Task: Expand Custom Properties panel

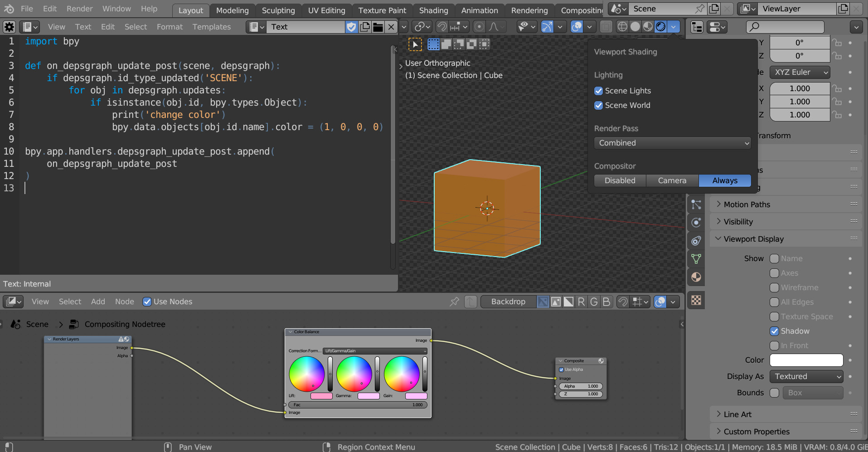Action: click(786, 432)
